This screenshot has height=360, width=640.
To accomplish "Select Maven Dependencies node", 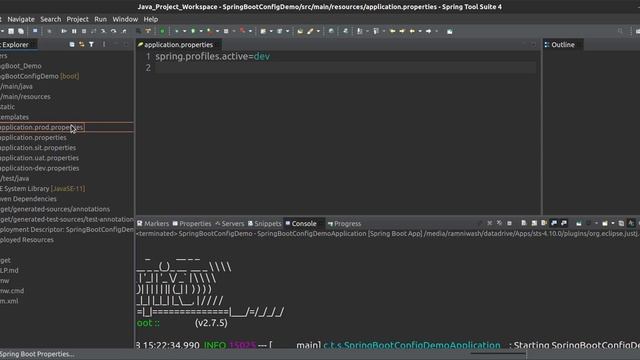I will coord(28,199).
